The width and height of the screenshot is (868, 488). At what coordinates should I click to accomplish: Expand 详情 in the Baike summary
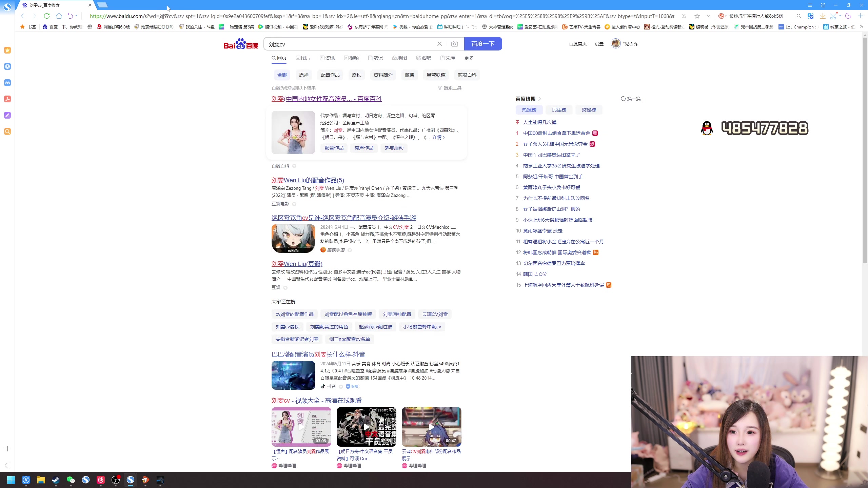coord(438,137)
